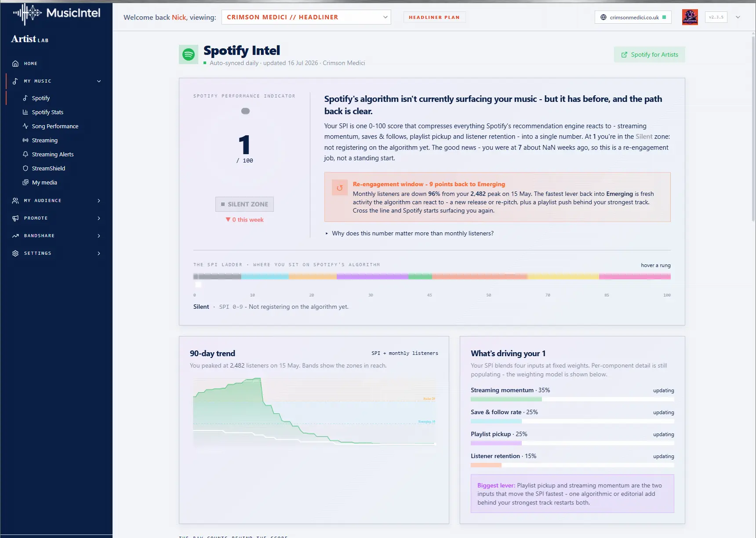Click the 'SPI + monthly listeners' legend text
Viewport: 756px width, 538px height.
pos(405,353)
